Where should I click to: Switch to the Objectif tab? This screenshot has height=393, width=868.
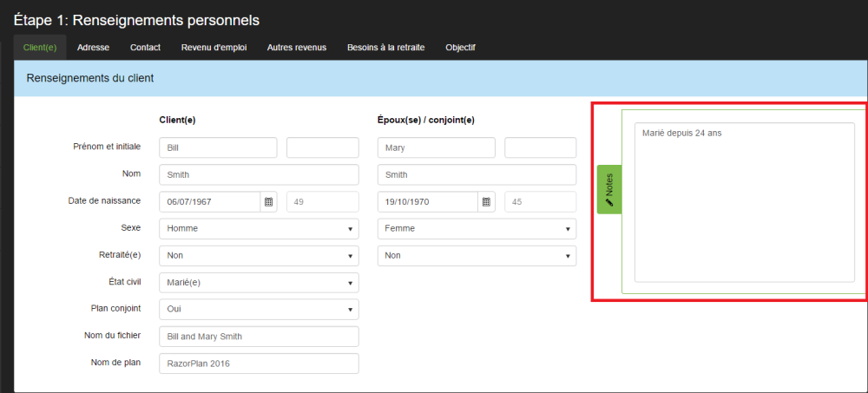460,48
